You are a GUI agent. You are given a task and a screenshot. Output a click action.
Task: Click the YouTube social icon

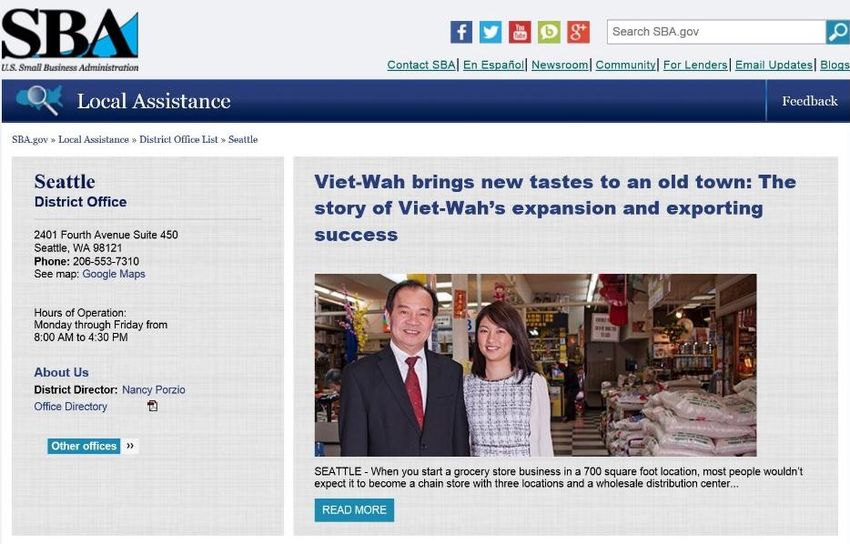pos(520,32)
